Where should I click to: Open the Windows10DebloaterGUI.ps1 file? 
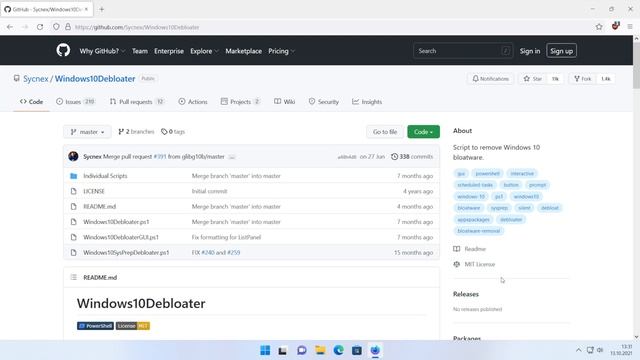point(121,237)
